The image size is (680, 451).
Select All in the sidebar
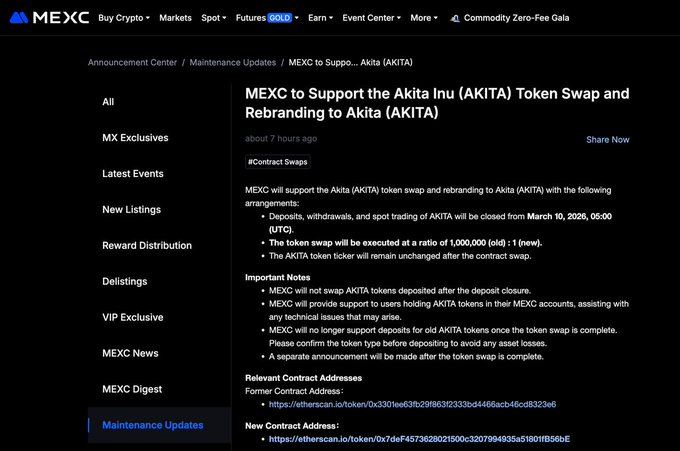pyautogui.click(x=108, y=102)
